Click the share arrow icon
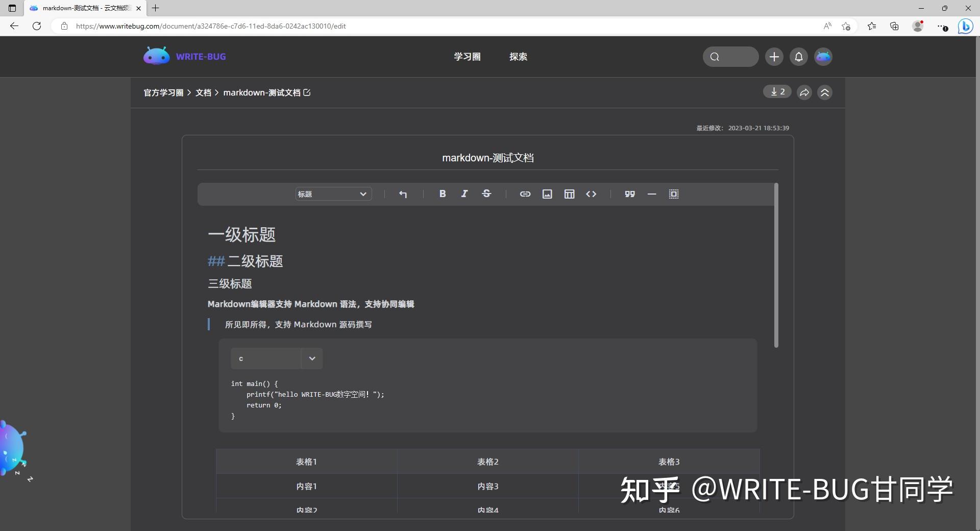The image size is (980, 531). [x=804, y=92]
